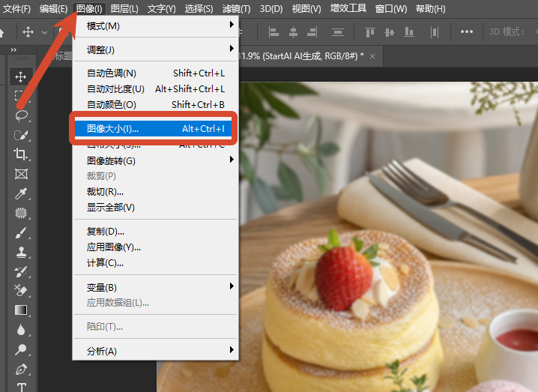
Task: Select the Crop tool
Action: tap(21, 154)
